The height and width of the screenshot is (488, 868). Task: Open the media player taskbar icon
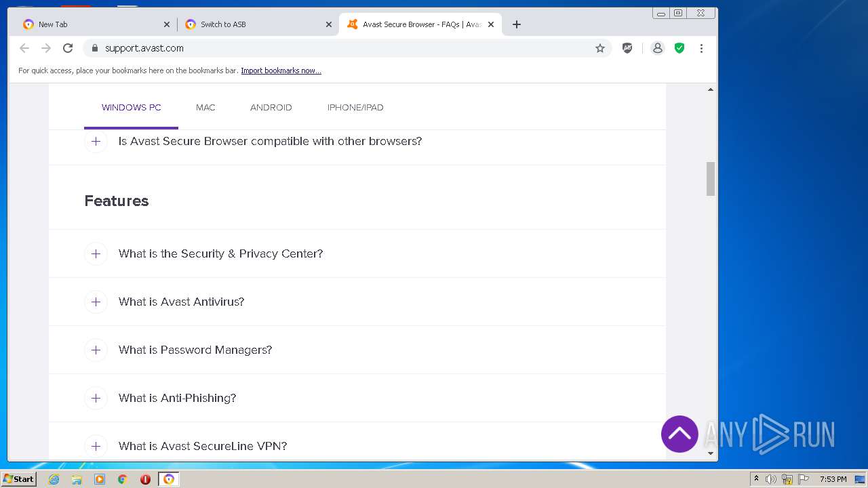pyautogui.click(x=100, y=479)
